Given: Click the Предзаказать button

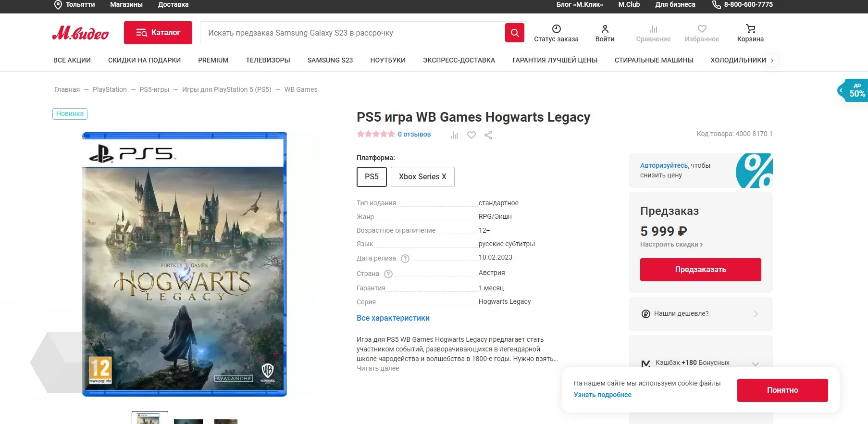Looking at the screenshot, I should click(701, 270).
